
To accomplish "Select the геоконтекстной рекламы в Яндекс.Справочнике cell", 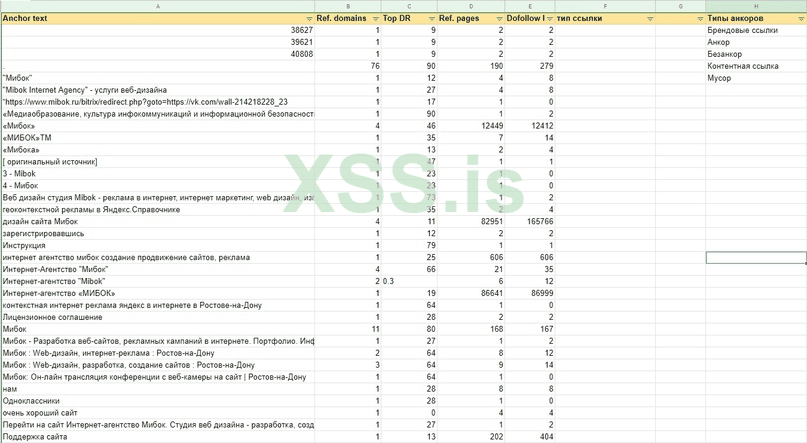I will click(158, 209).
